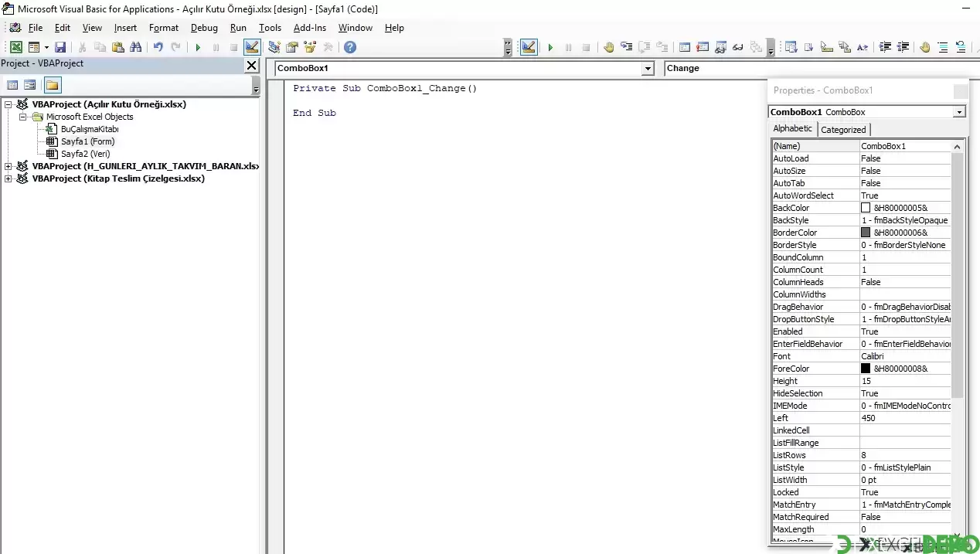Click the blue Help question mark icon
Viewport: 980px width, 554px height.
[x=349, y=47]
